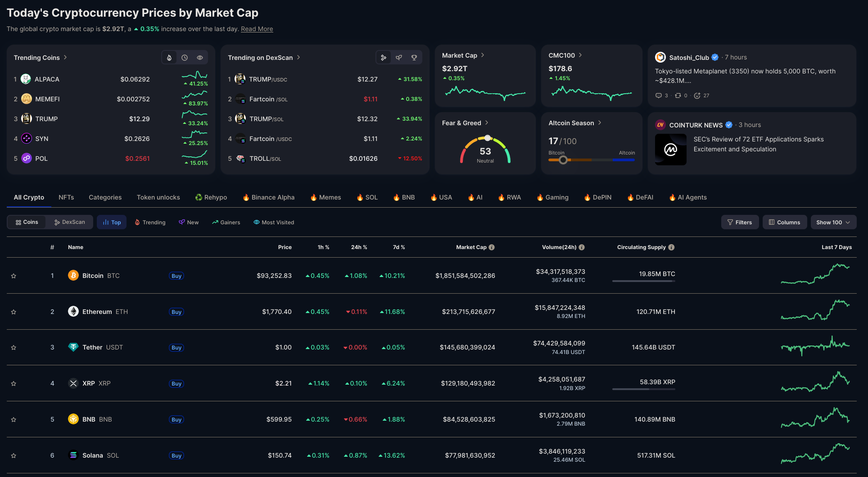Click the BNB logo in the table
868x477 pixels.
pos(73,419)
